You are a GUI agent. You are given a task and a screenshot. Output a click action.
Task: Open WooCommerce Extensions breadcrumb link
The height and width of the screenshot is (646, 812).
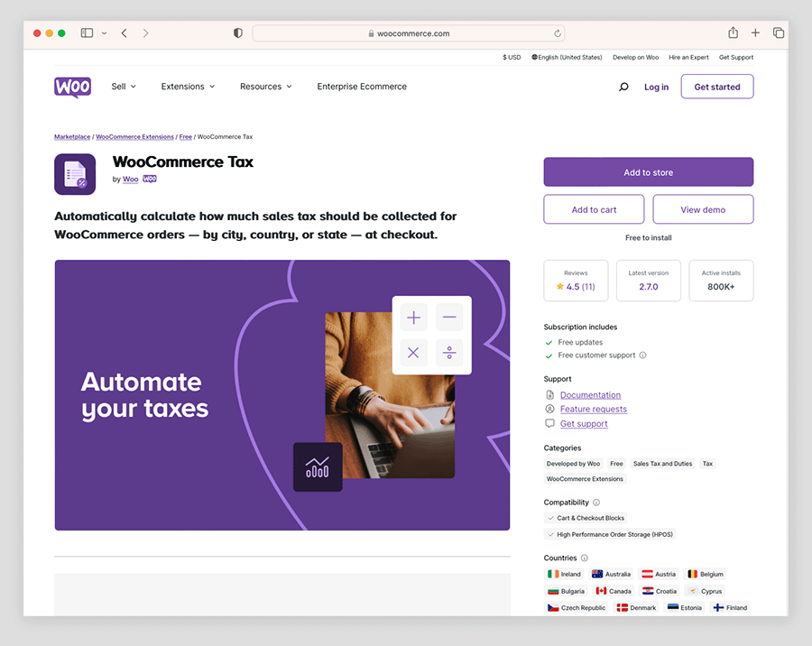point(134,137)
